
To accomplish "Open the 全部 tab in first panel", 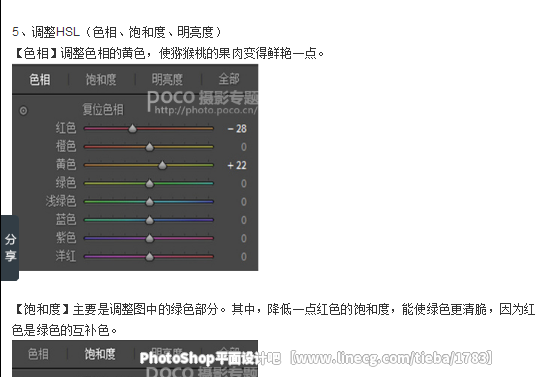I will click(x=229, y=79).
